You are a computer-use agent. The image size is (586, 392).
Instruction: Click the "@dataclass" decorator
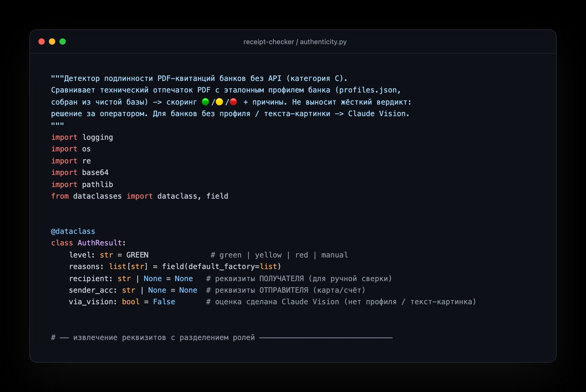point(73,231)
